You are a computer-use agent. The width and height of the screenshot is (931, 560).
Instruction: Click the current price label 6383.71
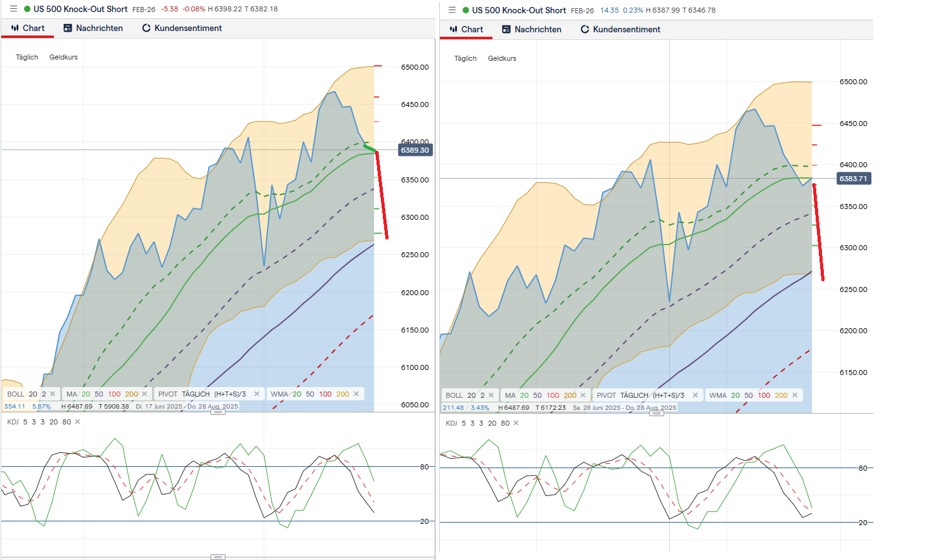[x=853, y=179]
